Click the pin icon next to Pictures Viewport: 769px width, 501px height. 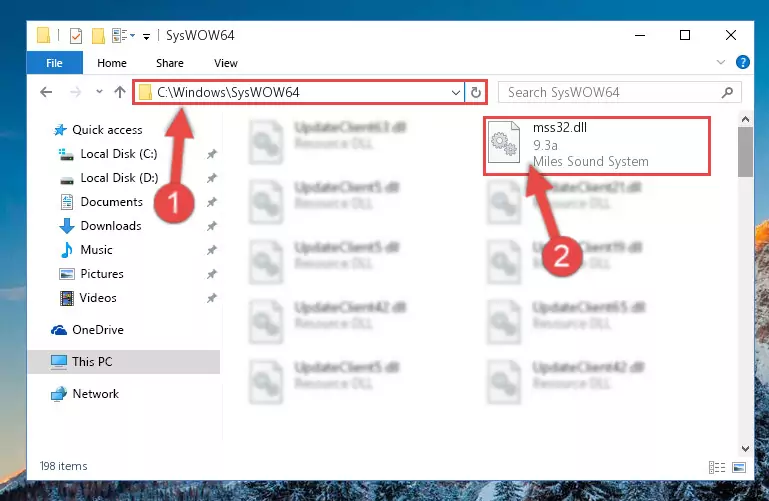[211, 275]
